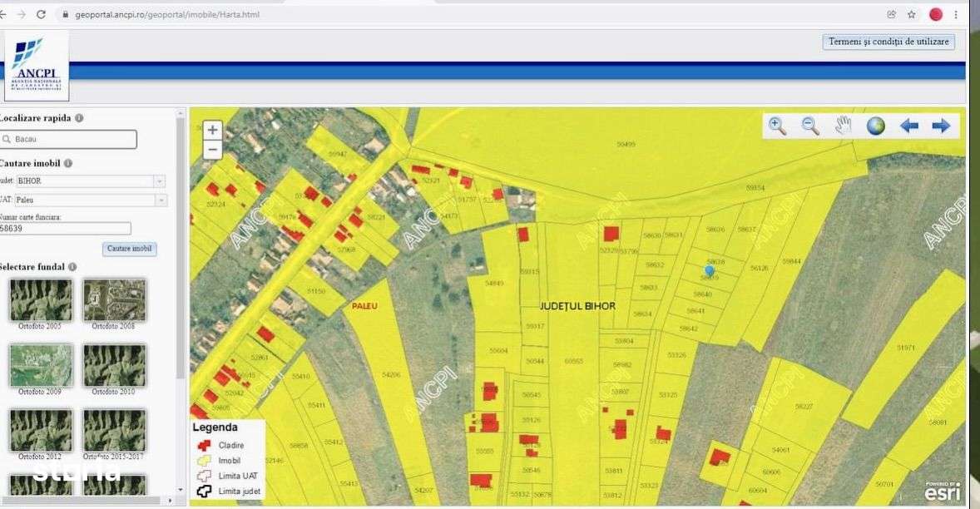The image size is (980, 509).
Task: Click parcel number 53326
Action: (677, 355)
